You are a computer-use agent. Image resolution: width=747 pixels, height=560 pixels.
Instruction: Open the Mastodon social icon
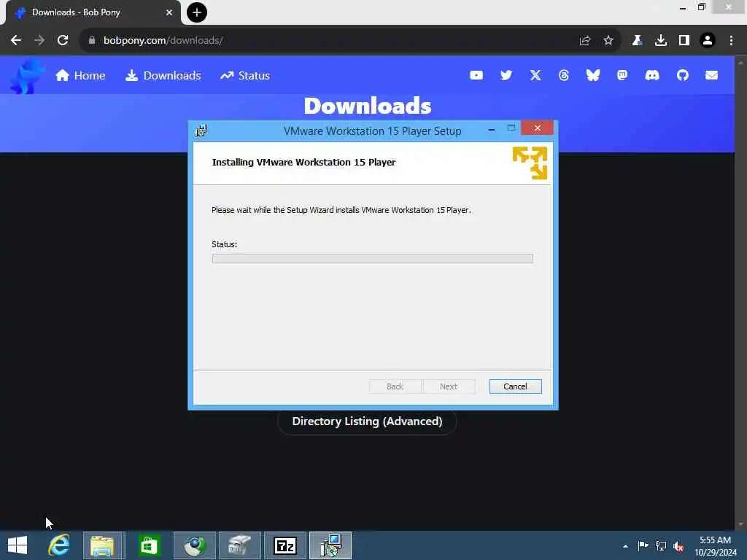pyautogui.click(x=622, y=75)
